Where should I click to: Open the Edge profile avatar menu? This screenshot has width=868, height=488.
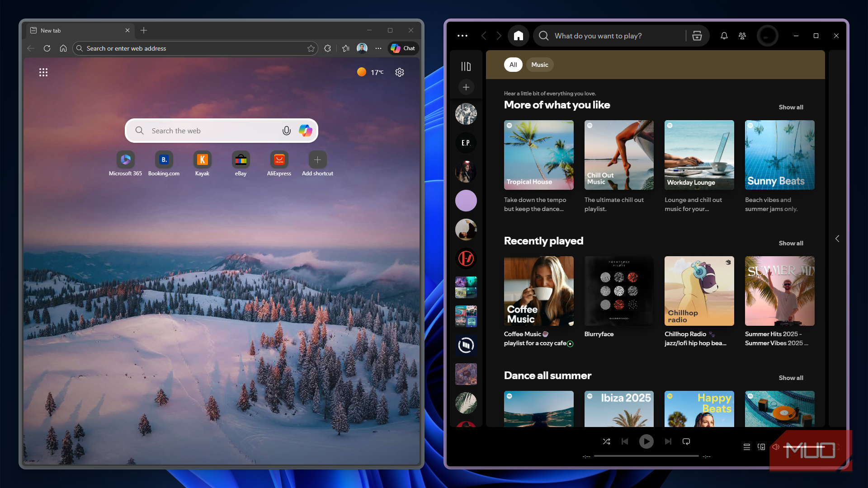click(362, 48)
